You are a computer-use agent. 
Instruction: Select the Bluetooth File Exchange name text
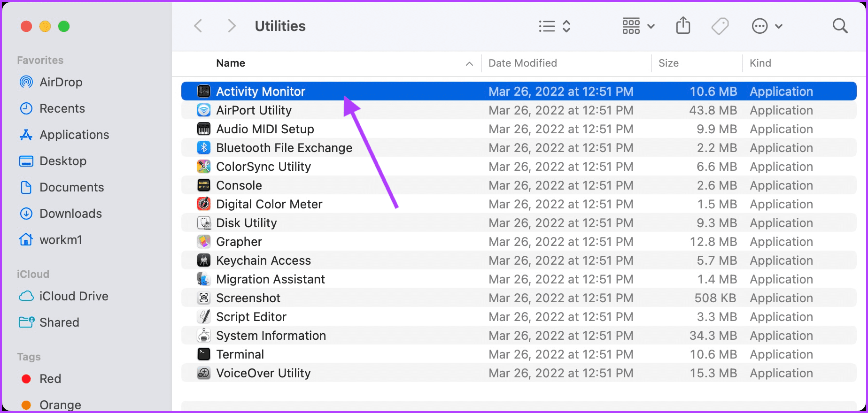[x=284, y=148]
